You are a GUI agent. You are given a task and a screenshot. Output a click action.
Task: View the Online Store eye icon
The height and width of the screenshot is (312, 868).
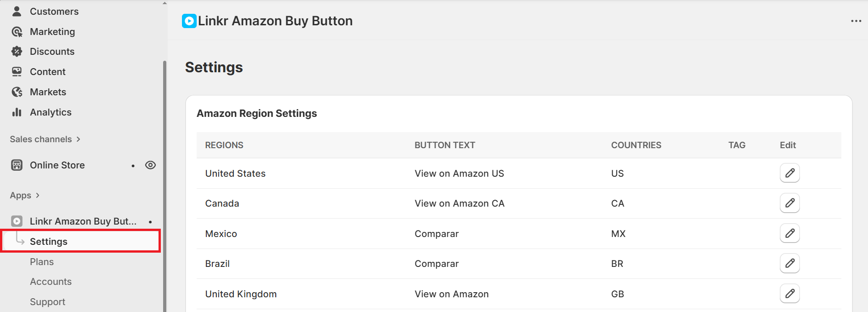pos(150,165)
